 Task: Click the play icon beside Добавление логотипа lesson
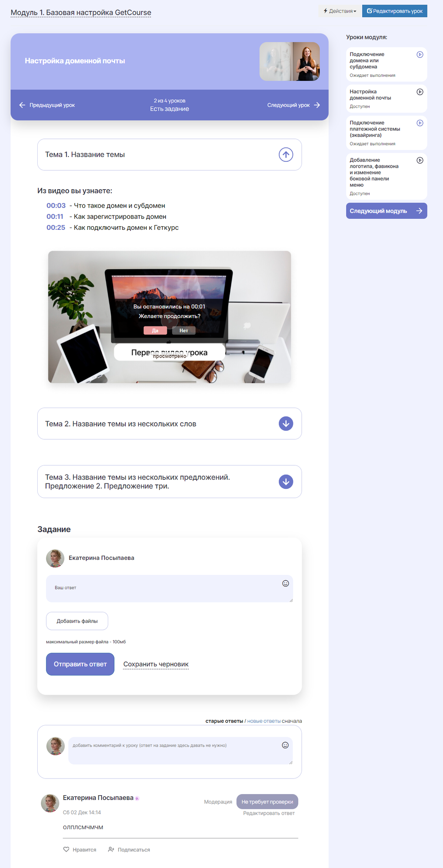click(x=420, y=160)
